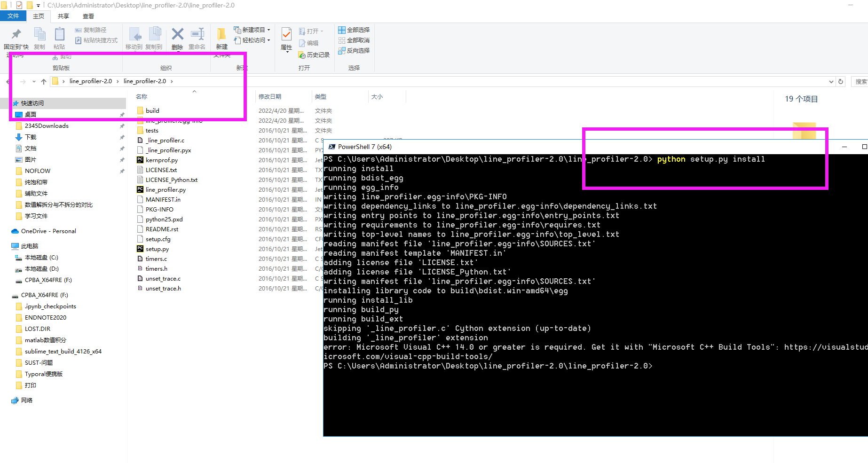This screenshot has width=868, height=463.
Task: Click the Forward navigation arrow
Action: 23,81
